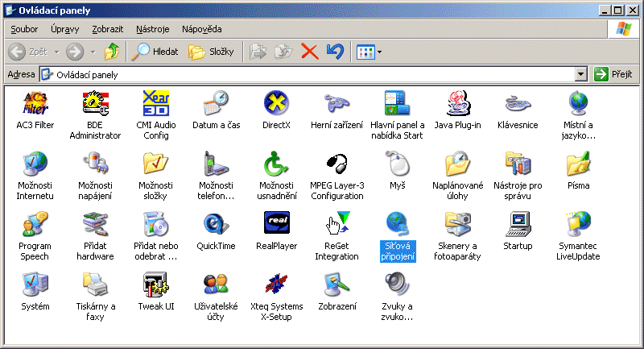Expand the Back button history arrow
The height and width of the screenshot is (349, 644).
(56, 52)
